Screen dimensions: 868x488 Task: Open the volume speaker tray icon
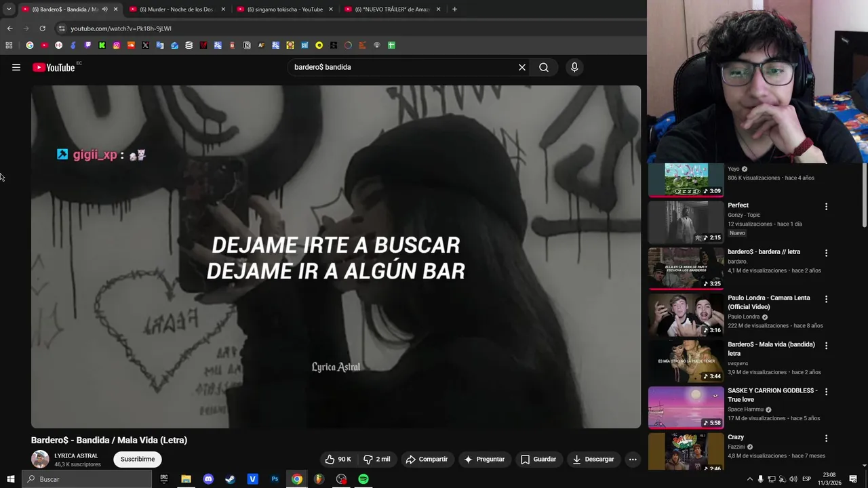793,479
